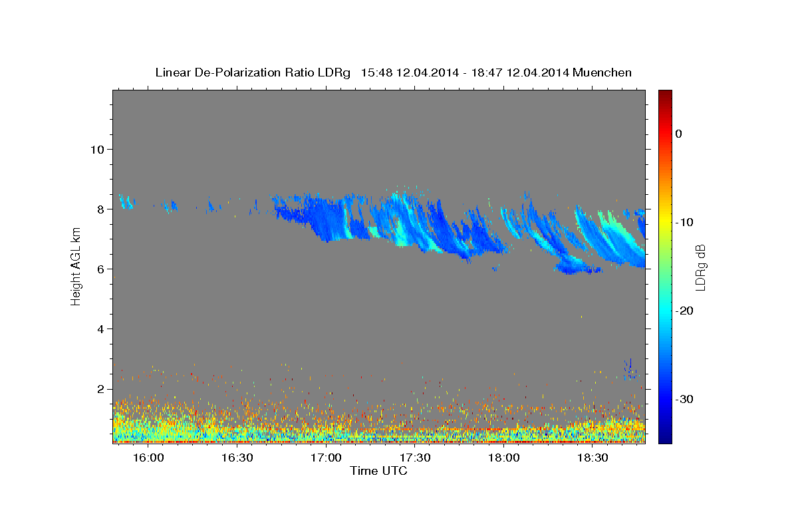Click the "Height AGL km" y-axis label
This screenshot has width=798, height=532.
click(x=76, y=266)
